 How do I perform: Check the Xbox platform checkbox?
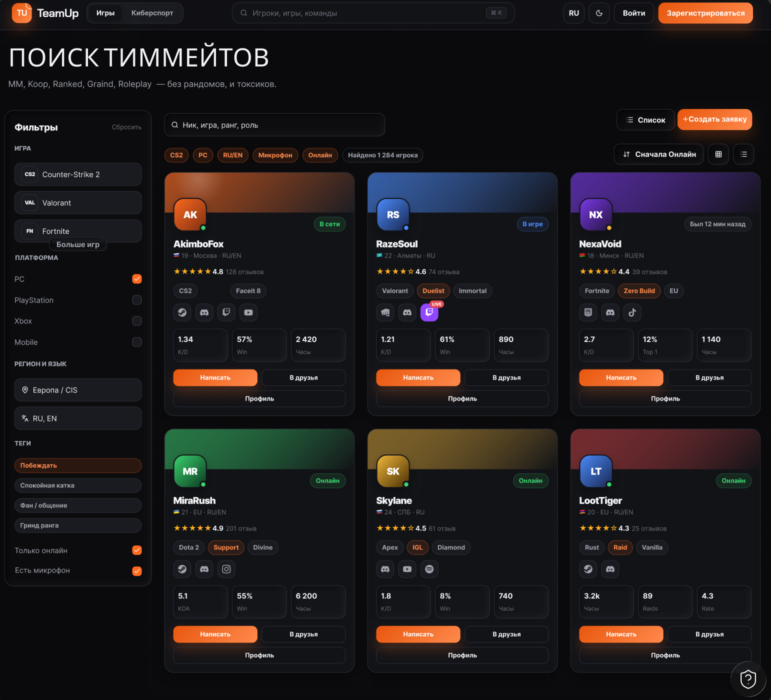coord(137,321)
